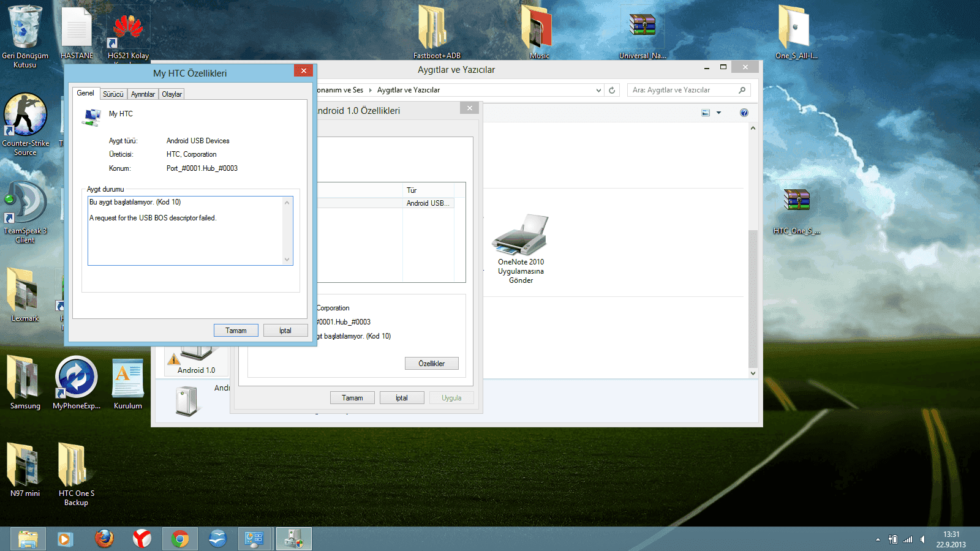The width and height of the screenshot is (980, 551).
Task: Launch Yandex browser from taskbar
Action: coord(142,539)
